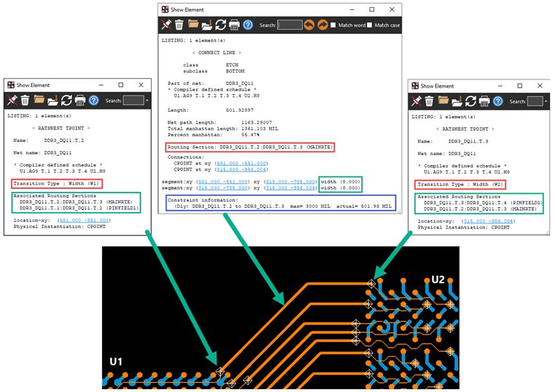Select 'Total manhattan length' line
The width and height of the screenshot is (555, 392).
point(223,129)
